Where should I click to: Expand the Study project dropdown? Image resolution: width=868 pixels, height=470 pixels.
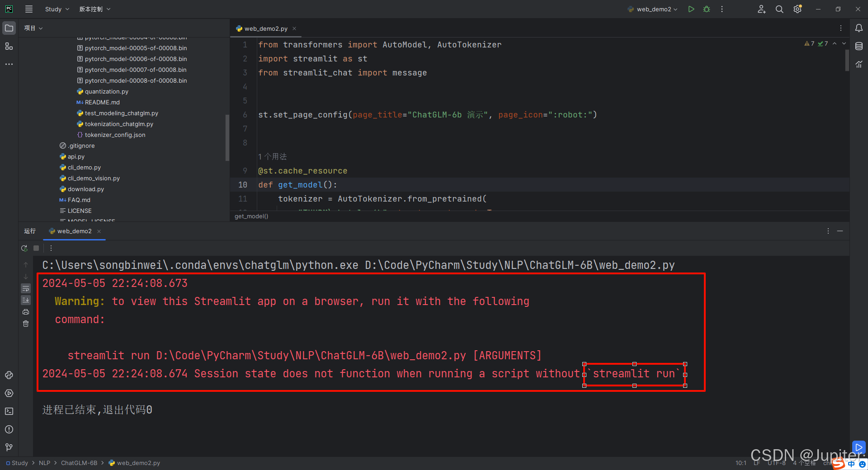(57, 9)
